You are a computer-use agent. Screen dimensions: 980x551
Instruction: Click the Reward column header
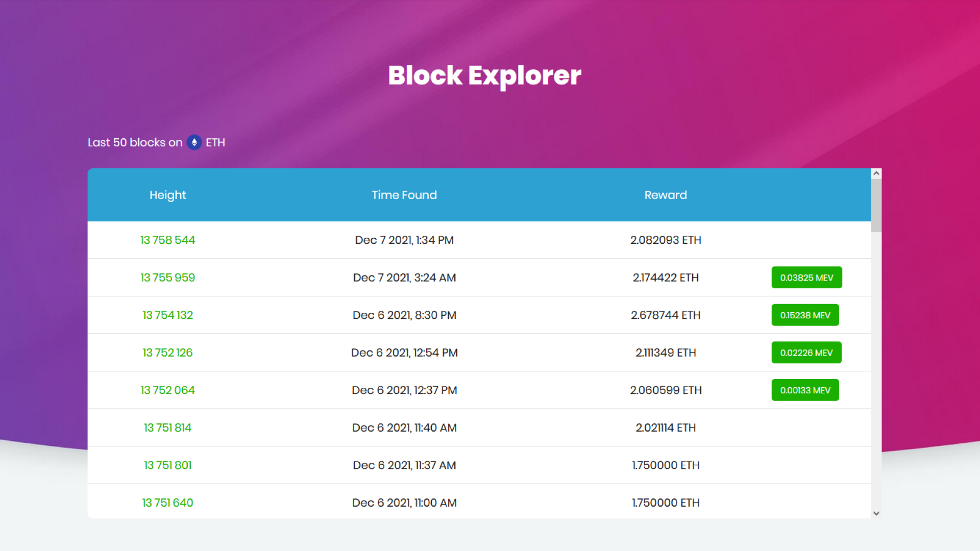(666, 195)
